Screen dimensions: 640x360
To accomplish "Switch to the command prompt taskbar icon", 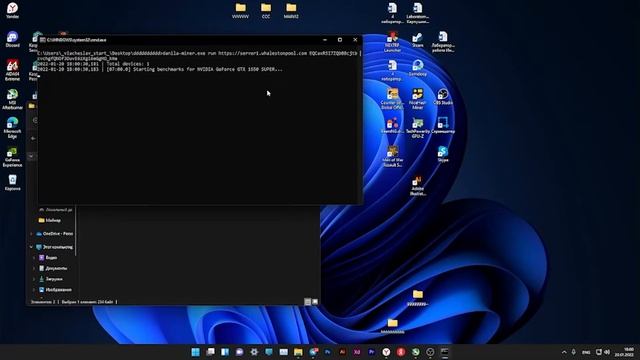I will [444, 352].
